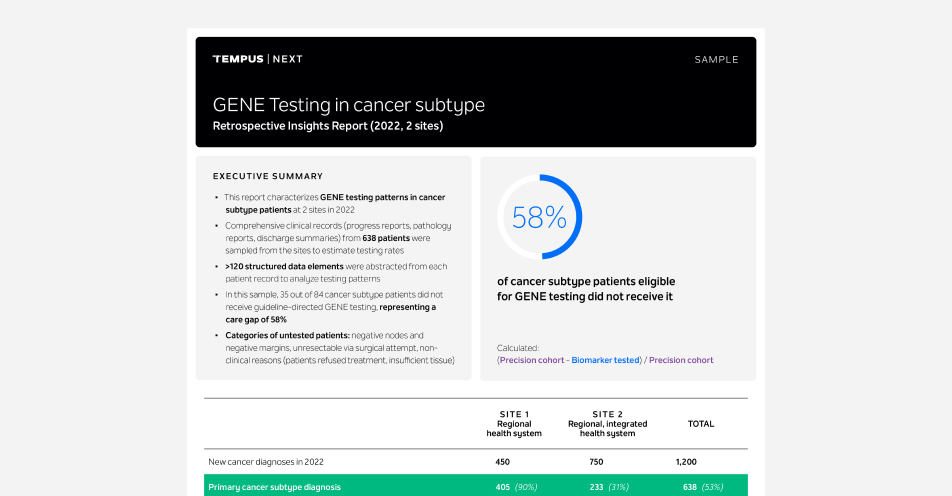Screen dimensions: 952x496
Task: Click the Retrospective Insights Report subtitle
Action: [x=327, y=126]
